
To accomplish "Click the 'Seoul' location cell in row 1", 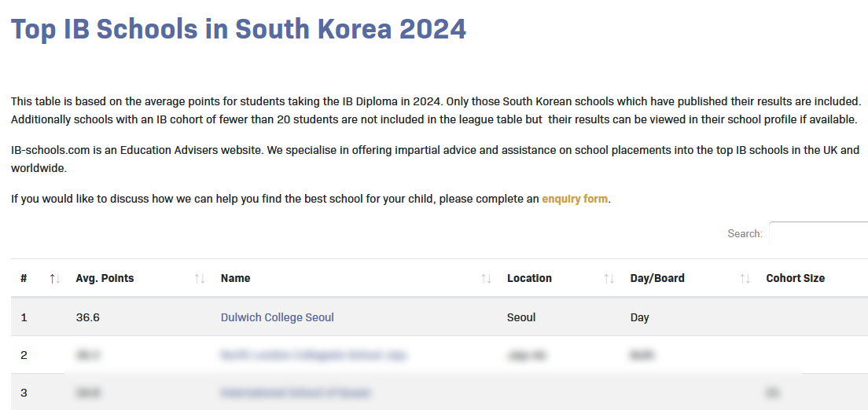I will tap(521, 317).
